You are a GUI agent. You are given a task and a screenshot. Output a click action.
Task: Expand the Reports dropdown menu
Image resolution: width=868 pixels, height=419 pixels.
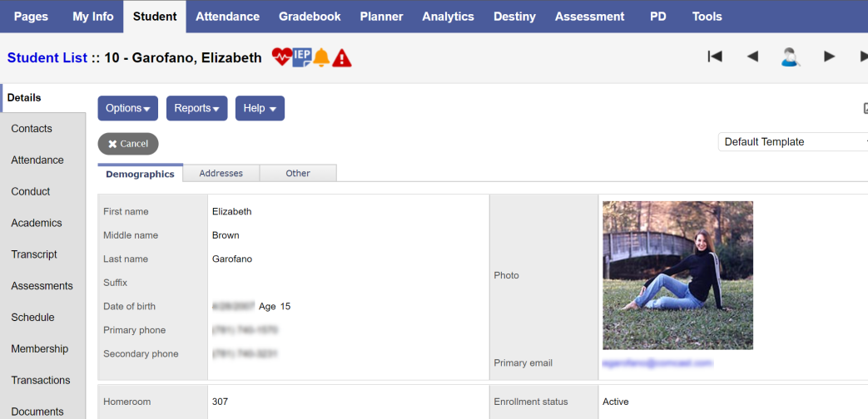pos(196,108)
